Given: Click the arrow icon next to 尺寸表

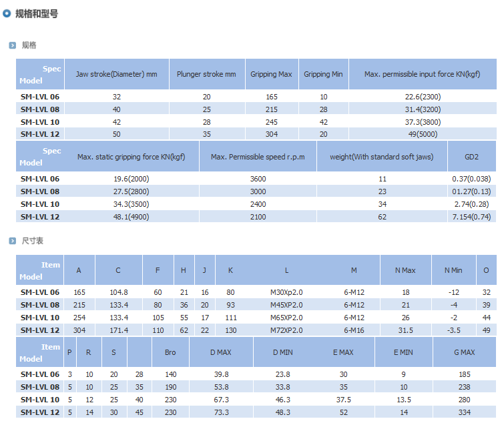Looking at the screenshot, I should pos(13,241).
